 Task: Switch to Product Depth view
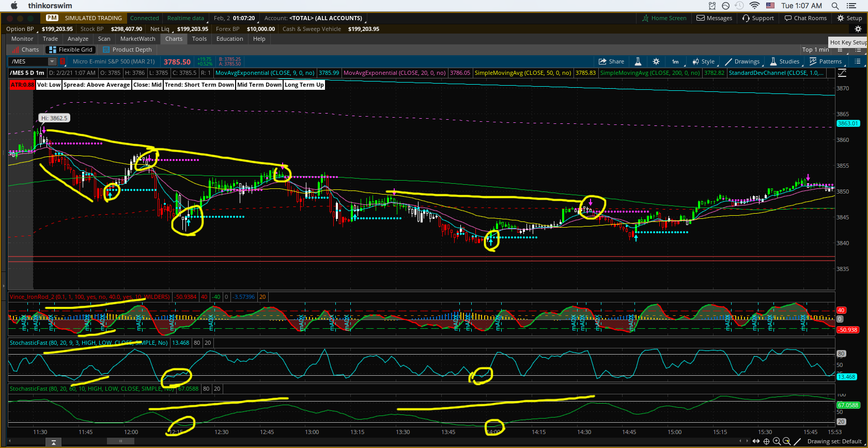pos(127,50)
